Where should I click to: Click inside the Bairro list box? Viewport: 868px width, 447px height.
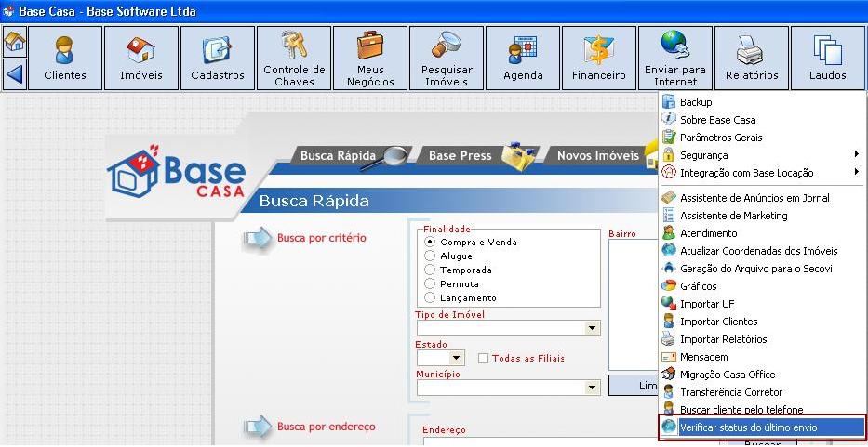634,305
